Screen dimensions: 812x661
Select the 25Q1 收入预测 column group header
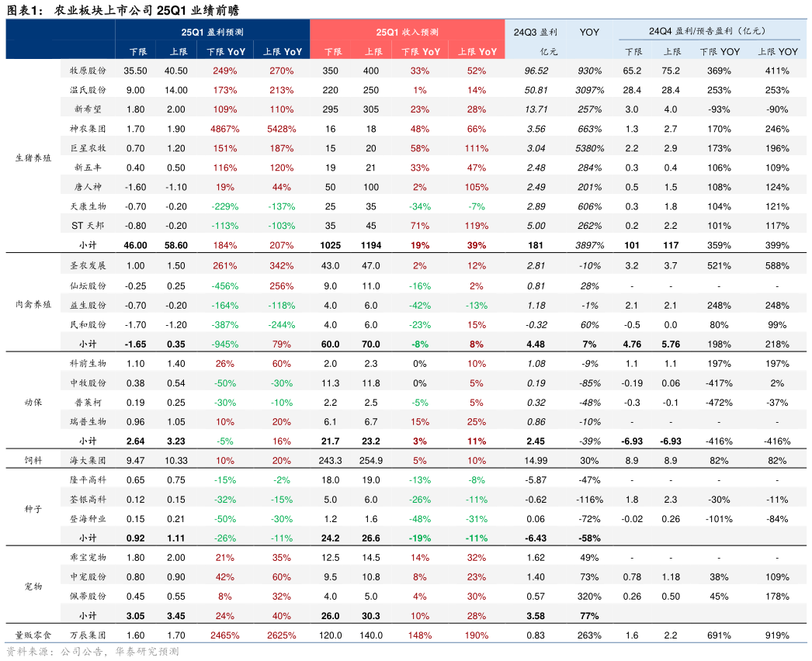408,32
